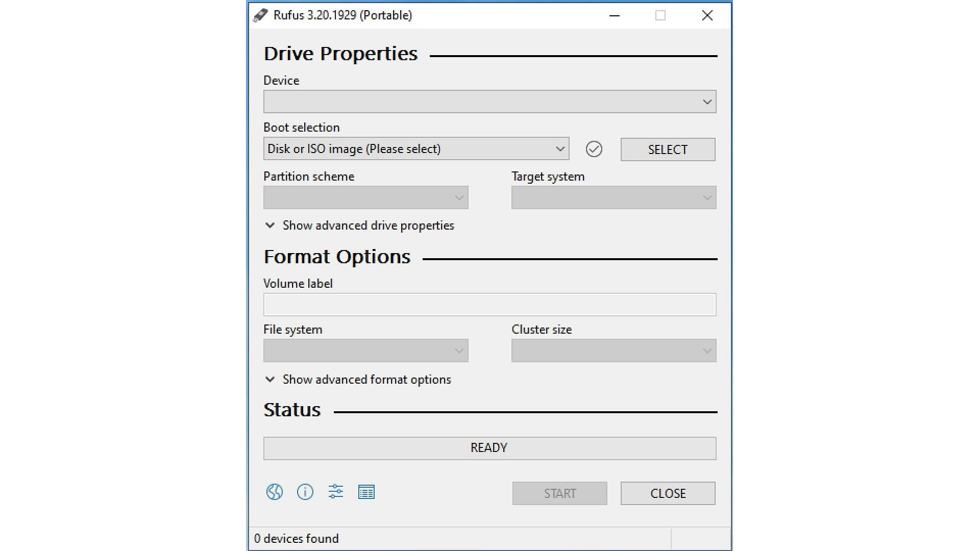Open the Cluster size dropdown
This screenshot has height=551, width=980.
click(614, 350)
